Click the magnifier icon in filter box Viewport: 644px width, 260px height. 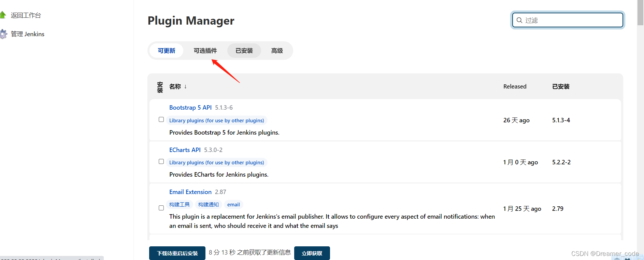[x=519, y=20]
